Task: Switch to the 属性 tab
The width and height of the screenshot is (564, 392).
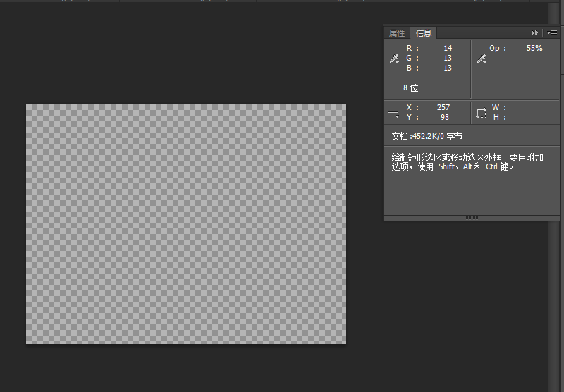Action: point(397,33)
